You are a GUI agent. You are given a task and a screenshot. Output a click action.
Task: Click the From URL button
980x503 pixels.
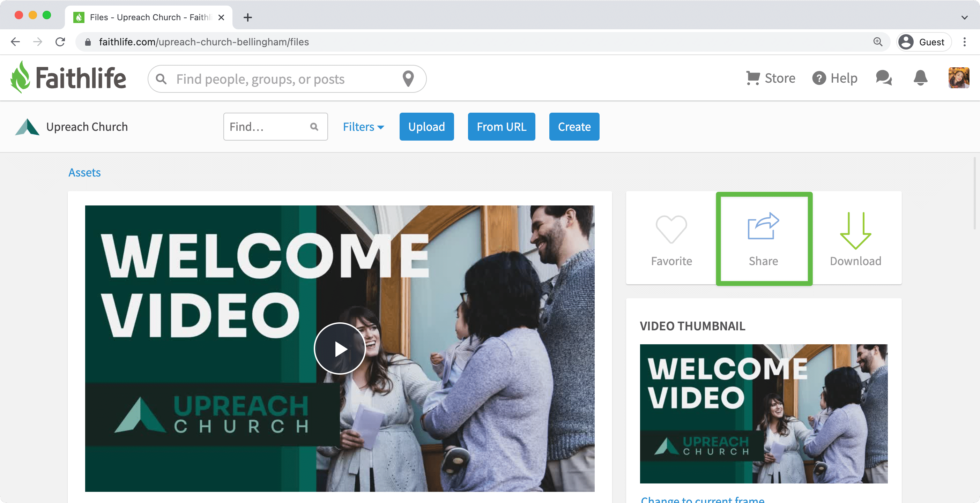(x=502, y=127)
